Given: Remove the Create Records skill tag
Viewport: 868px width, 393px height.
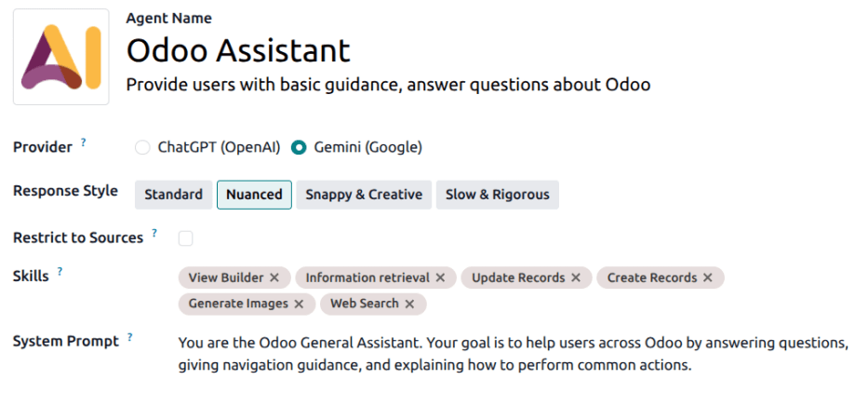Looking at the screenshot, I should [707, 278].
